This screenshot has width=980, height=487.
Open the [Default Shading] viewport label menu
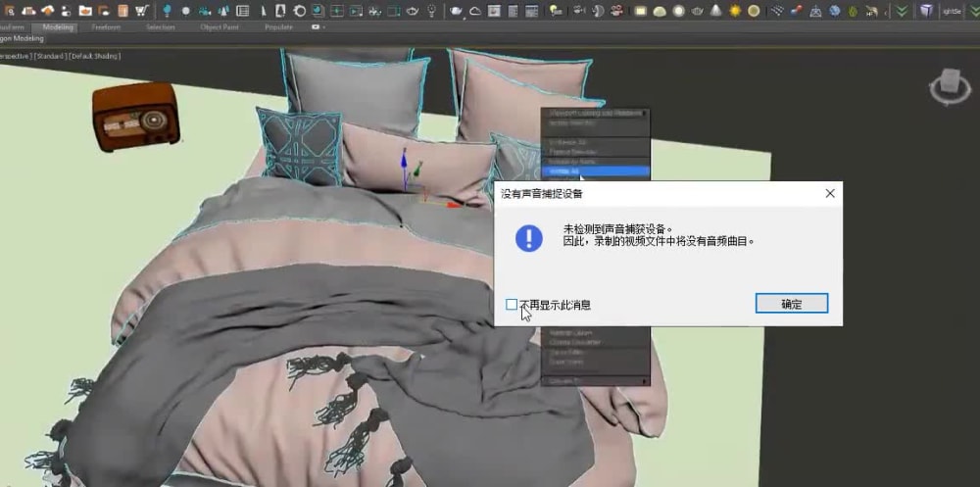tap(94, 56)
